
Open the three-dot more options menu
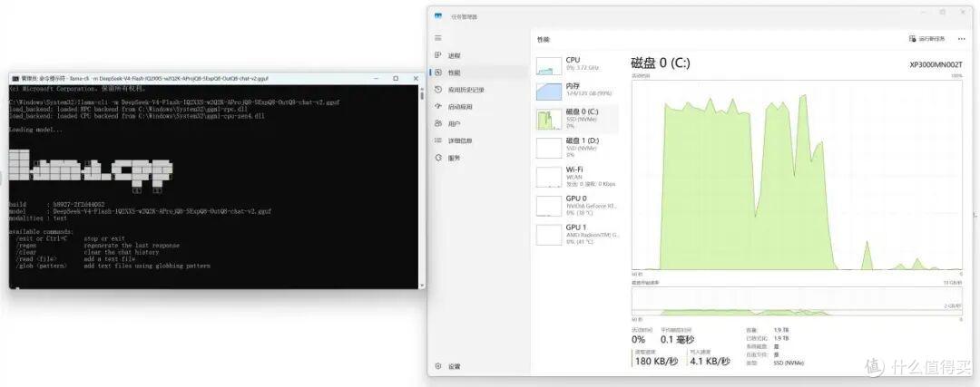point(961,39)
